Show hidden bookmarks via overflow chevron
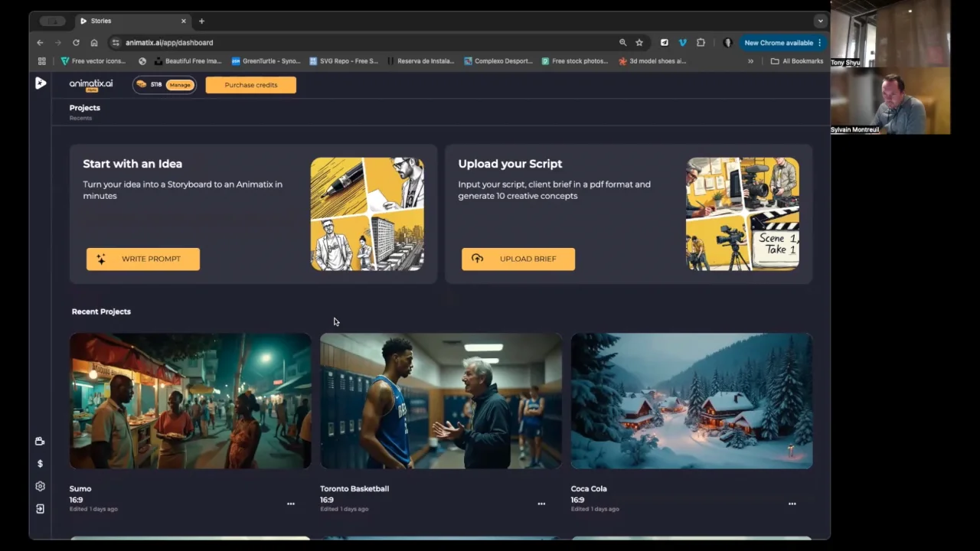 tap(750, 61)
